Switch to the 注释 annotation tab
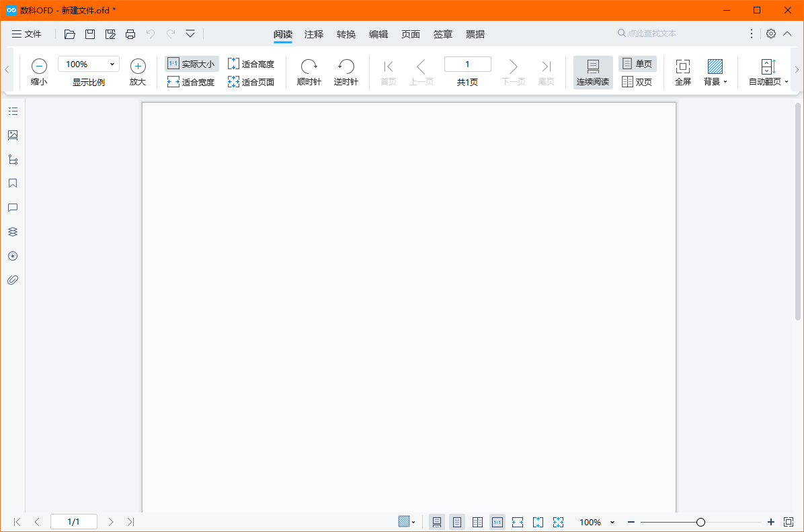The width and height of the screenshot is (804, 532). point(313,34)
